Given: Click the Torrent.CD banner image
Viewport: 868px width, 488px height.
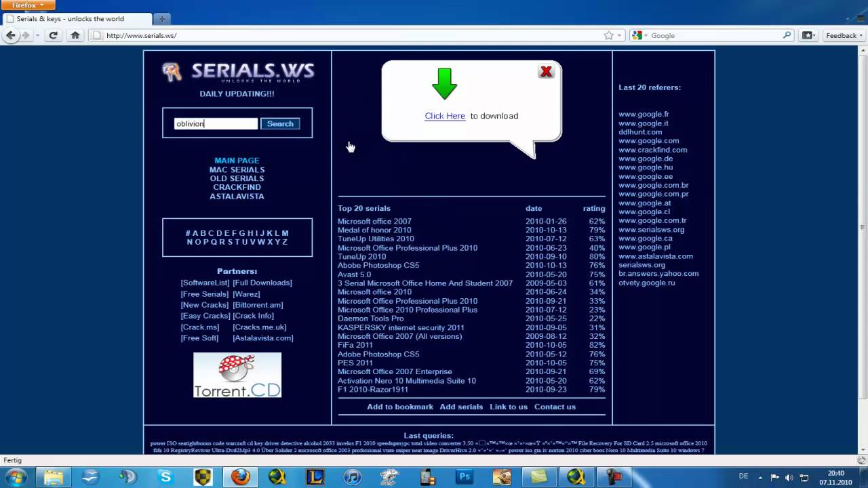Looking at the screenshot, I should pos(237,375).
